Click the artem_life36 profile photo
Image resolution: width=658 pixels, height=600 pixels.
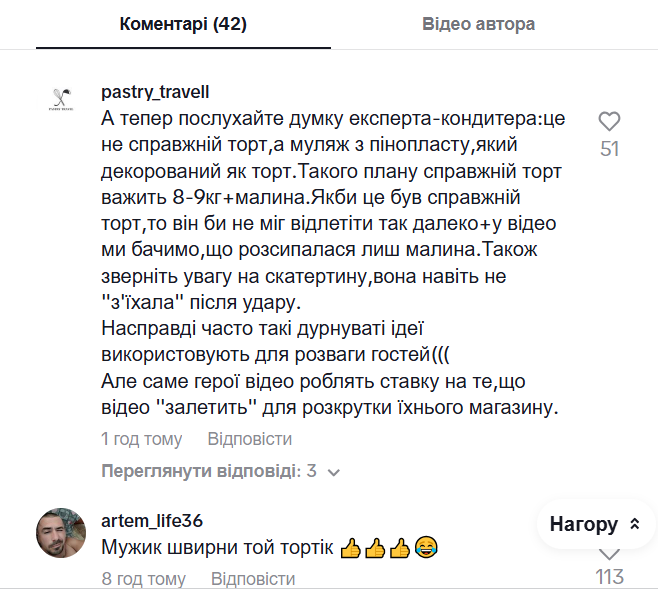[61, 531]
